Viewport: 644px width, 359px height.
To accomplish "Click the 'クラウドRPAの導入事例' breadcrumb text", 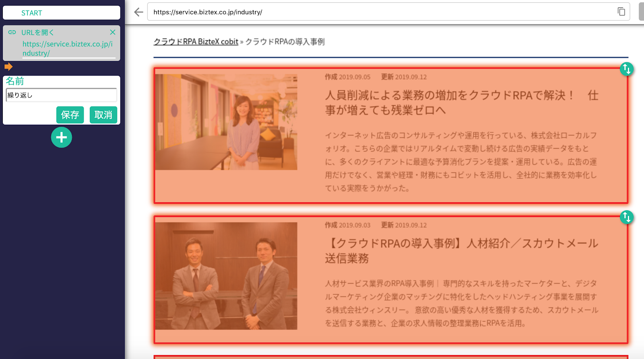I will [285, 42].
